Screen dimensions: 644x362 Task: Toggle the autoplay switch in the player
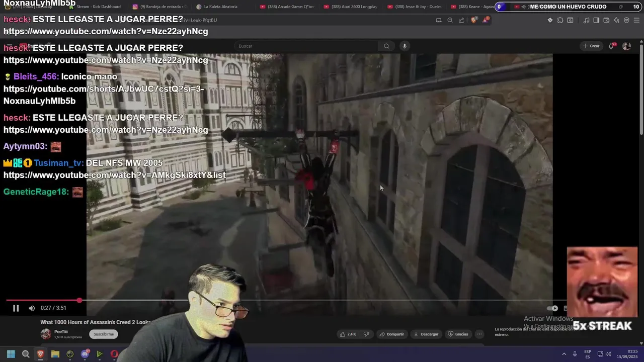[x=553, y=308]
